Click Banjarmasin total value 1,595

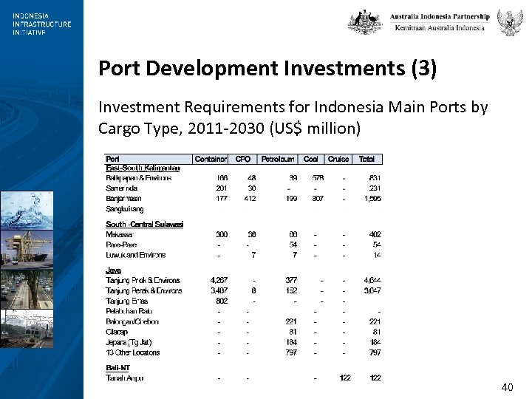click(x=372, y=199)
